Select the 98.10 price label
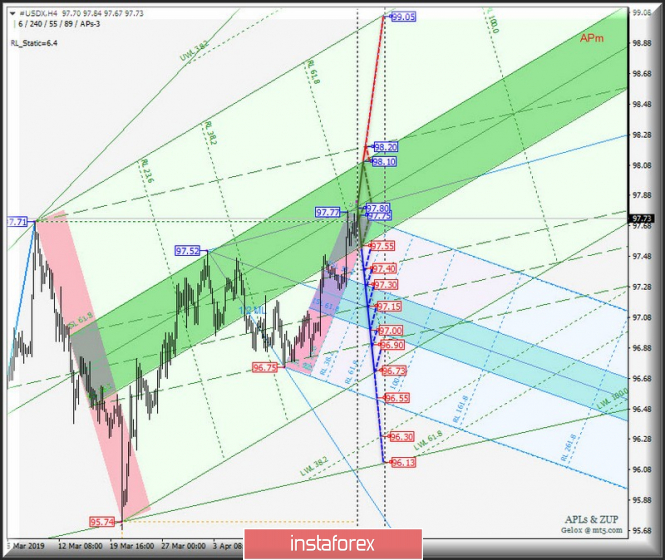 (x=384, y=161)
